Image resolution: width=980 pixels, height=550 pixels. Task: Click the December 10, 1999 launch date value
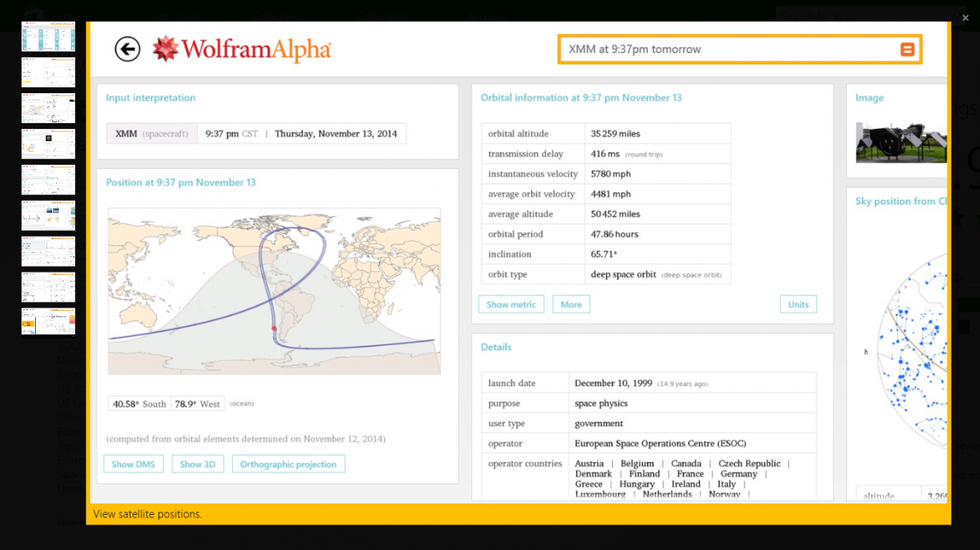point(614,384)
